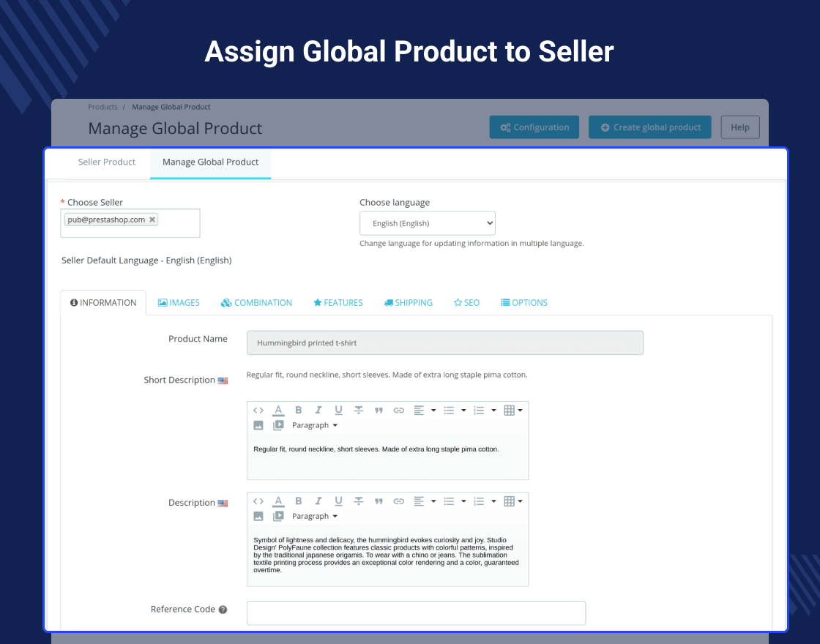The image size is (820, 644).
Task: Click Reference Code help question-mark icon
Action: 223,610
